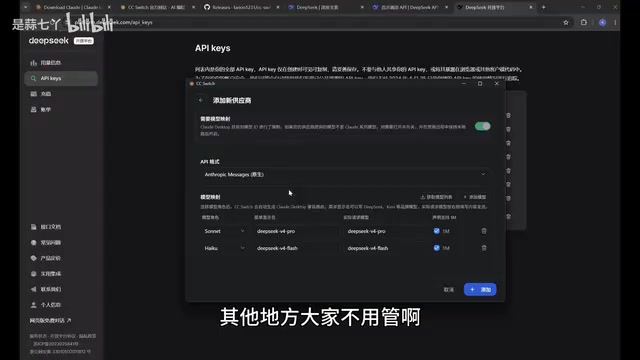Image resolution: width=640 pixels, height=360 pixels.
Task: Expand the Anthropic Messages API format dropdown
Action: pos(345,175)
